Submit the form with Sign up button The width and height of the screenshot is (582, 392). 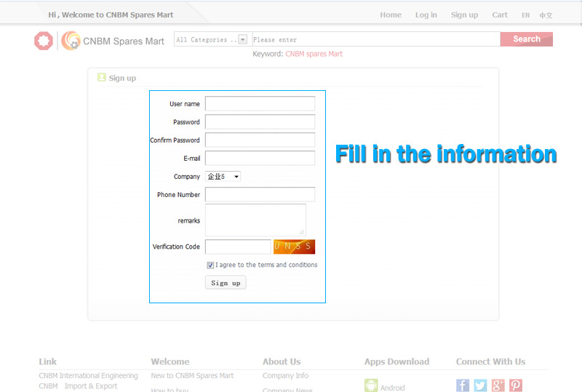[226, 283]
